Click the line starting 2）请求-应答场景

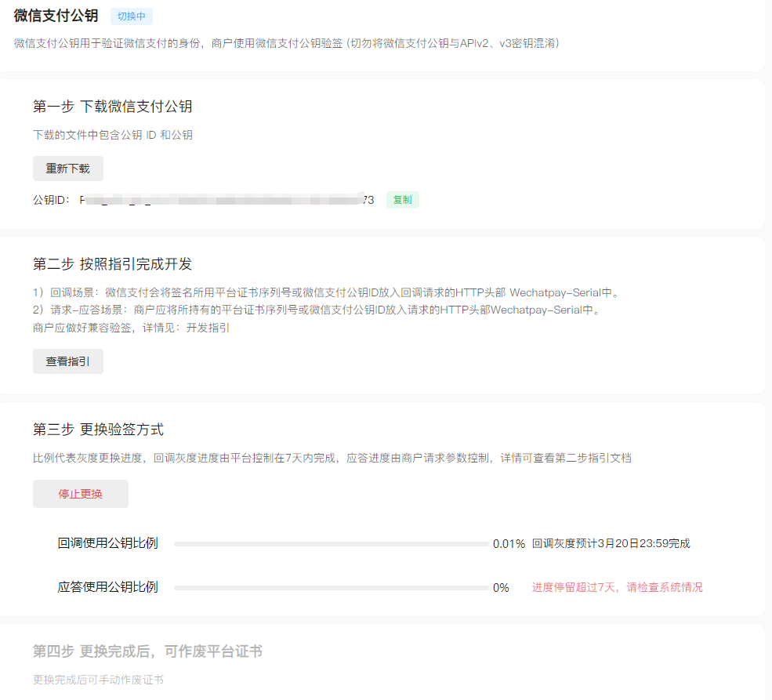[x=317, y=310]
